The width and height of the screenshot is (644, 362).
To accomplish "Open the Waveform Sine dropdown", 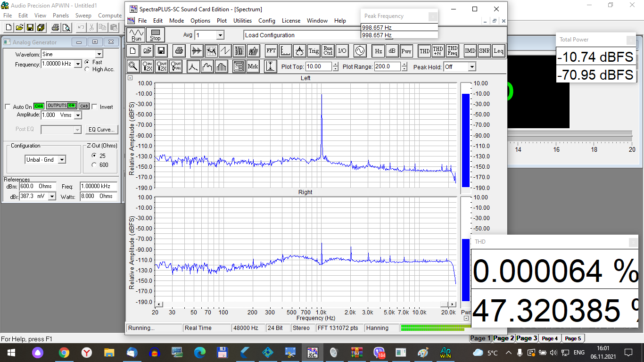I will click(99, 54).
